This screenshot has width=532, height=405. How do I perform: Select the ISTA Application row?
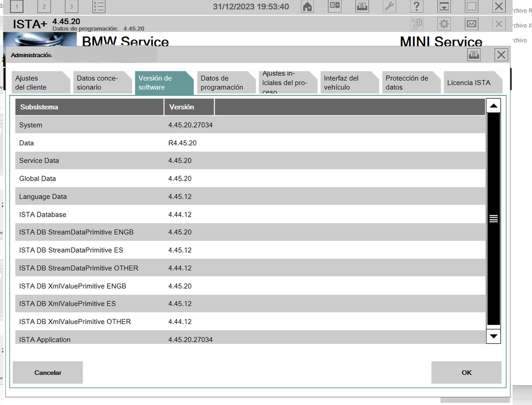pyautogui.click(x=250, y=338)
